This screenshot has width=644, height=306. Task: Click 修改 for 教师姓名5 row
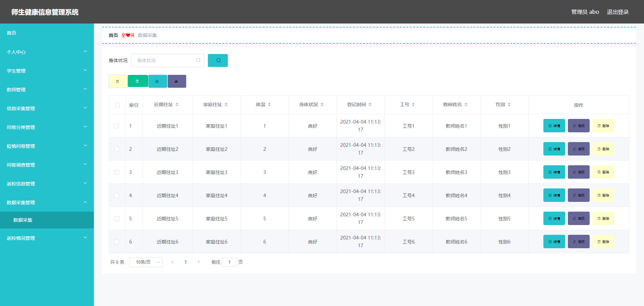(579, 218)
